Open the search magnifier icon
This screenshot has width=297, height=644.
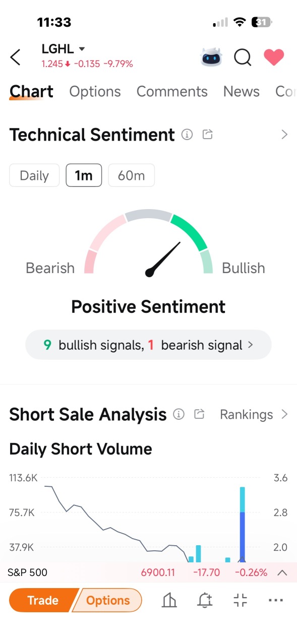pos(243,57)
